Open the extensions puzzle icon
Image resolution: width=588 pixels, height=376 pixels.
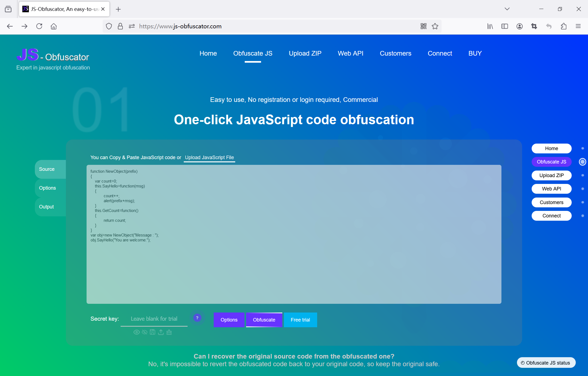563,26
